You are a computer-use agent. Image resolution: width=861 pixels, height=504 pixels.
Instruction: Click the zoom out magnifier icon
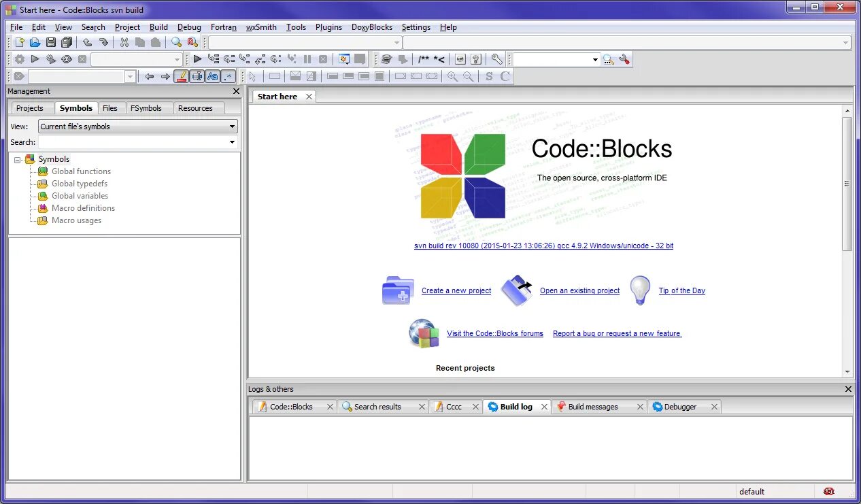469,76
